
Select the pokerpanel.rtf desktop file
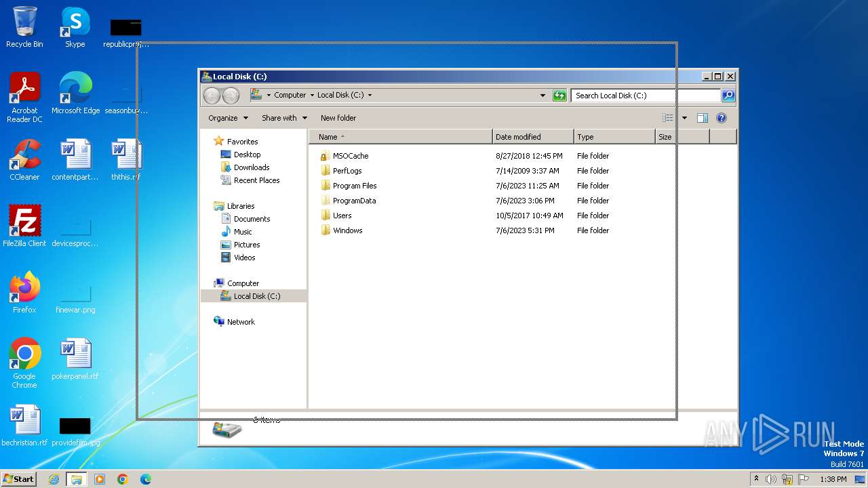75,359
